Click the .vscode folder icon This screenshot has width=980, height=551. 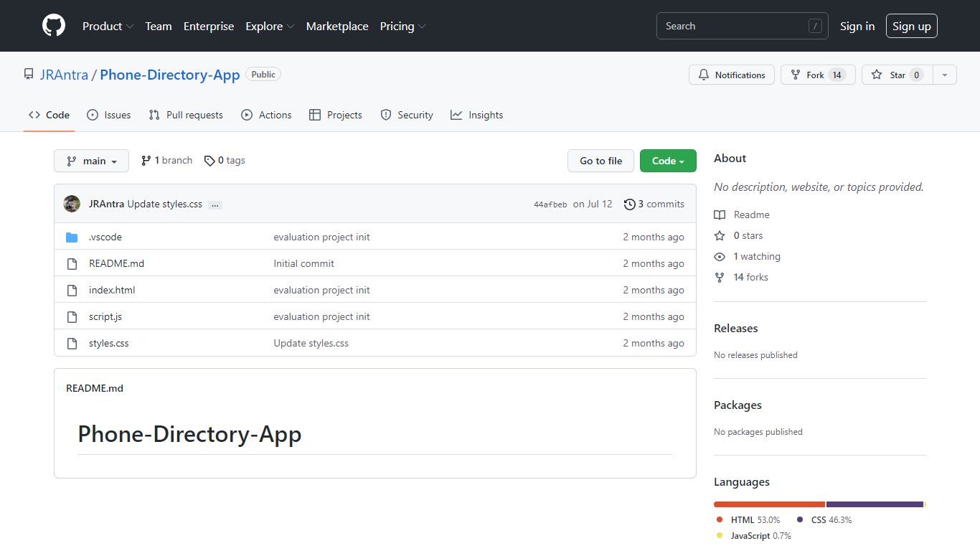pyautogui.click(x=72, y=237)
